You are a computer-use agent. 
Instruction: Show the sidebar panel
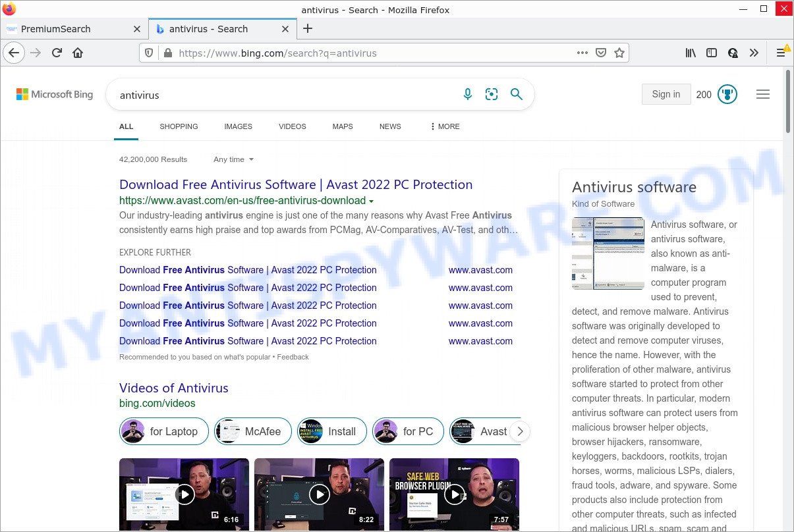[712, 53]
